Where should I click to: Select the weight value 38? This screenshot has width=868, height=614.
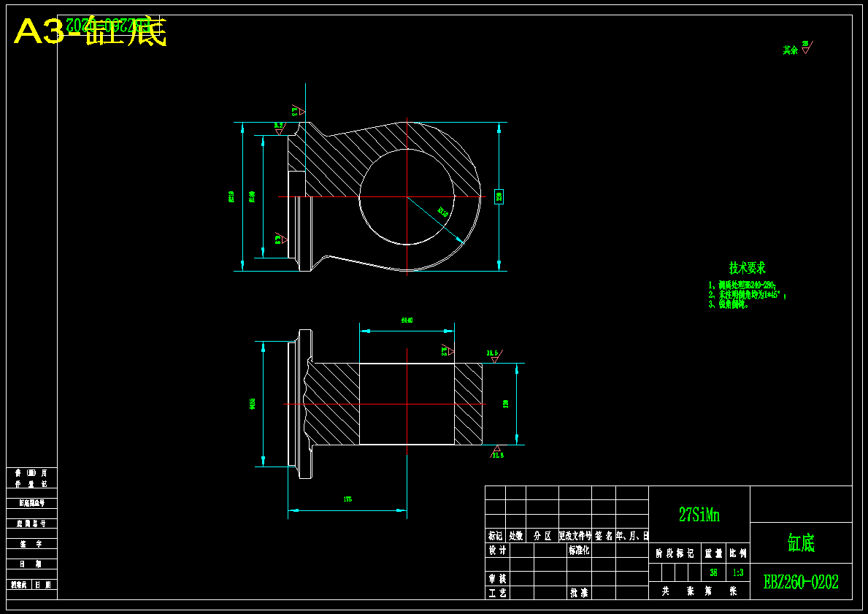click(713, 573)
